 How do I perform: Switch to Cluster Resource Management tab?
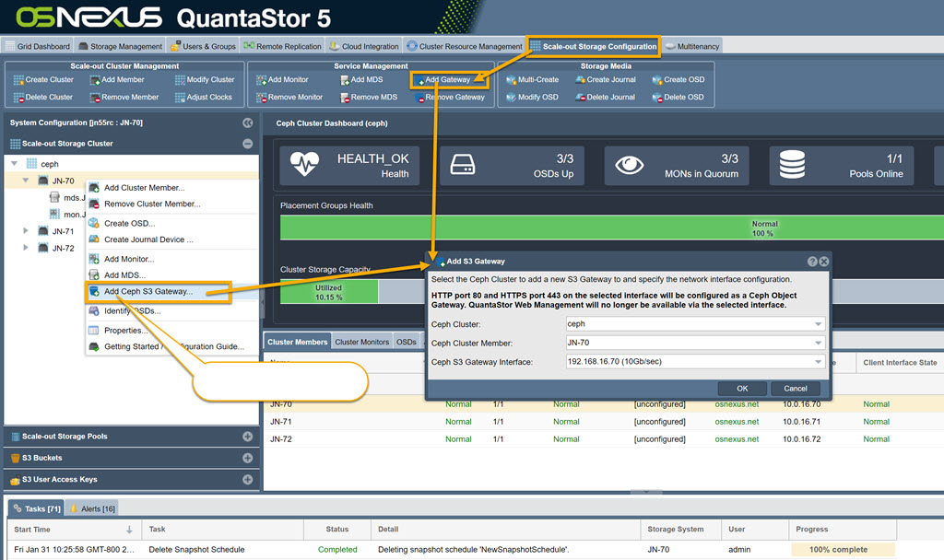point(465,46)
